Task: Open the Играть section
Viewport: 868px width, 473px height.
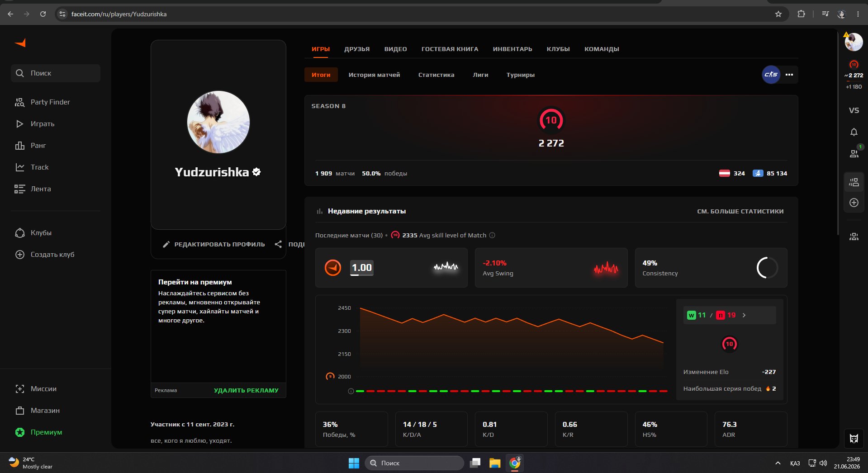Action: (34, 124)
